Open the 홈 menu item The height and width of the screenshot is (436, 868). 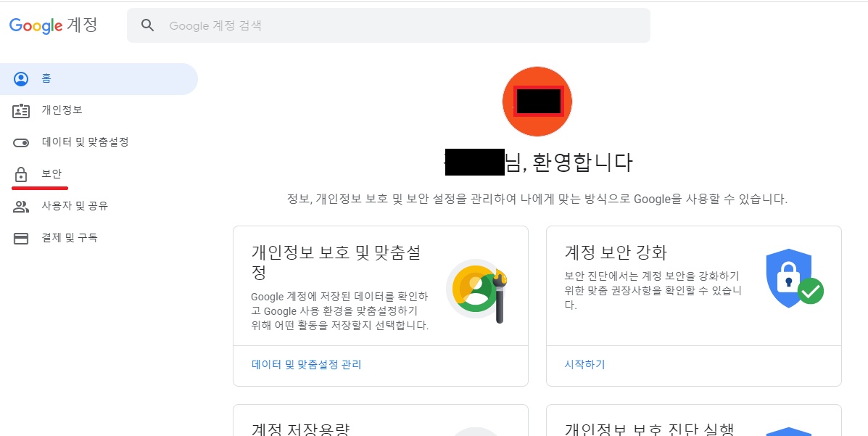click(x=99, y=79)
